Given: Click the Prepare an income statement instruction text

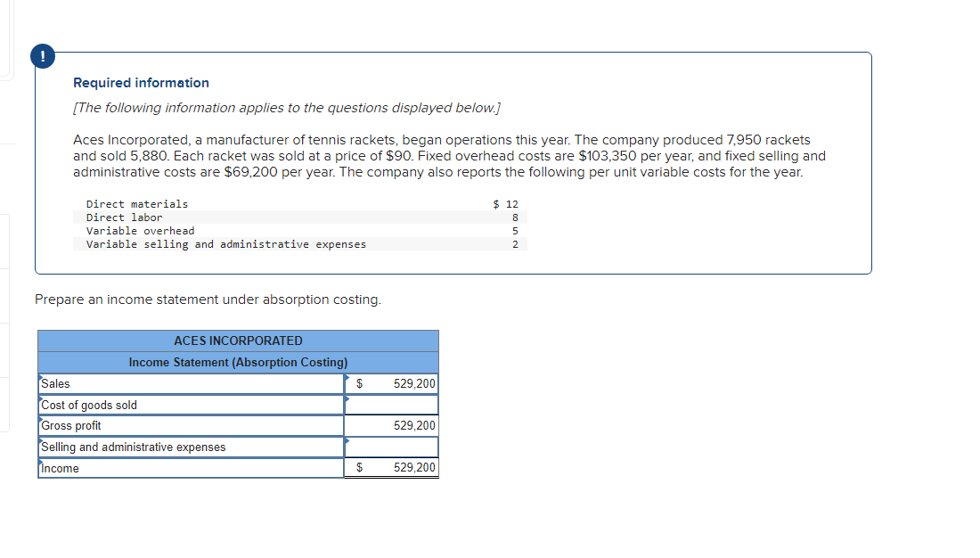Looking at the screenshot, I should [x=208, y=300].
